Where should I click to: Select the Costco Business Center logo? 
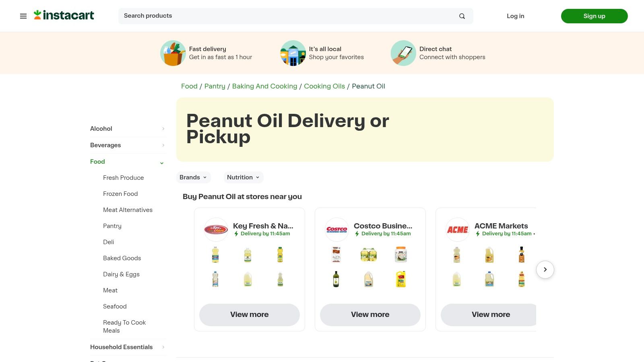click(336, 229)
